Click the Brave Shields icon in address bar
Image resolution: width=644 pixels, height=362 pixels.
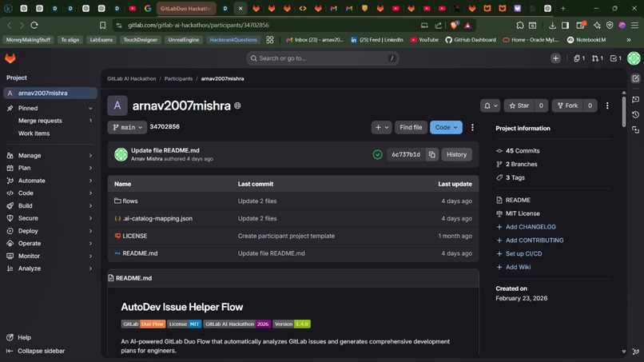(x=455, y=25)
